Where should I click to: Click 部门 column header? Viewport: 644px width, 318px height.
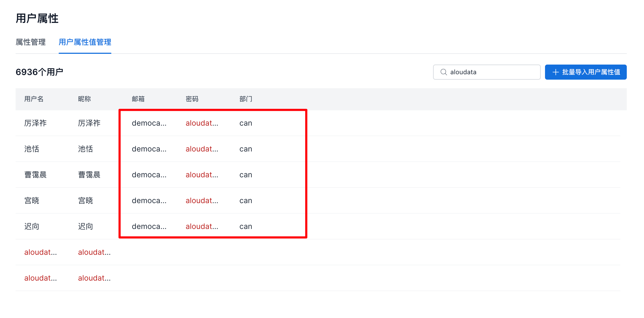[246, 99]
